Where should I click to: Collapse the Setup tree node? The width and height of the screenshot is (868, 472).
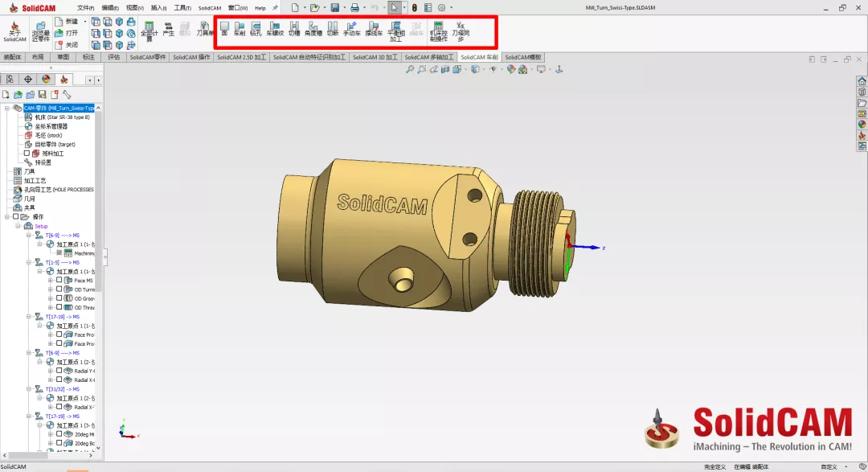click(18, 226)
